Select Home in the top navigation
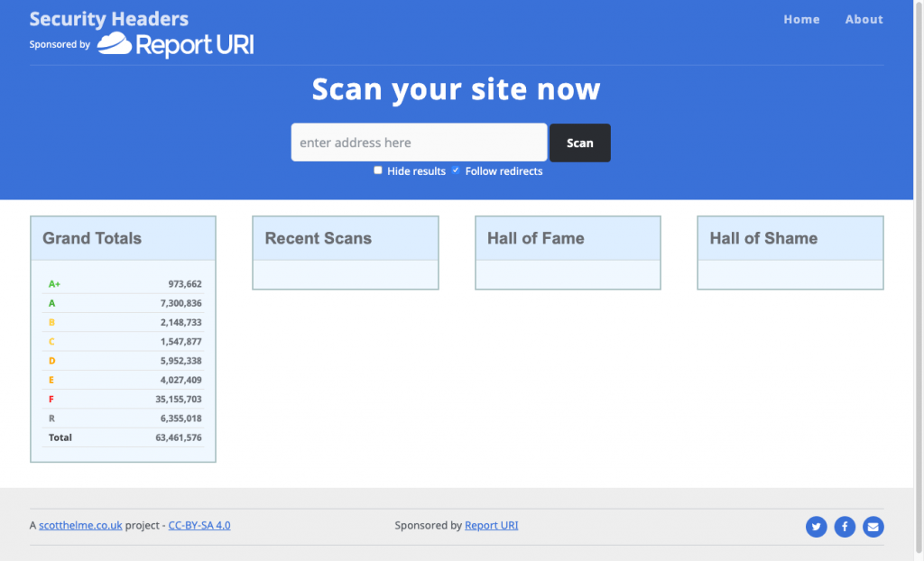Screen dimensions: 924x561 click(x=801, y=19)
